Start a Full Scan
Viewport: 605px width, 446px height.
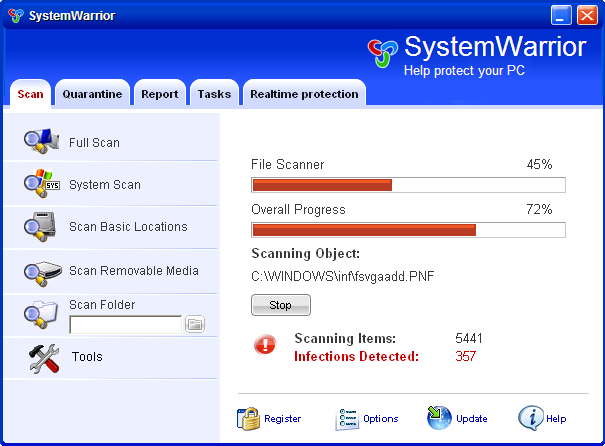click(x=94, y=143)
